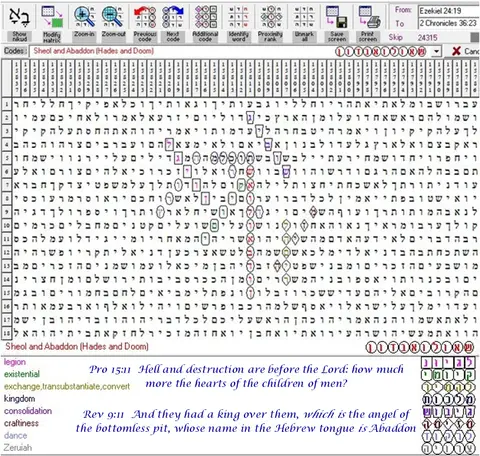Edit the To field 2 Chronicles 36:23
Screen dimensions: 480x456
tap(449, 23)
